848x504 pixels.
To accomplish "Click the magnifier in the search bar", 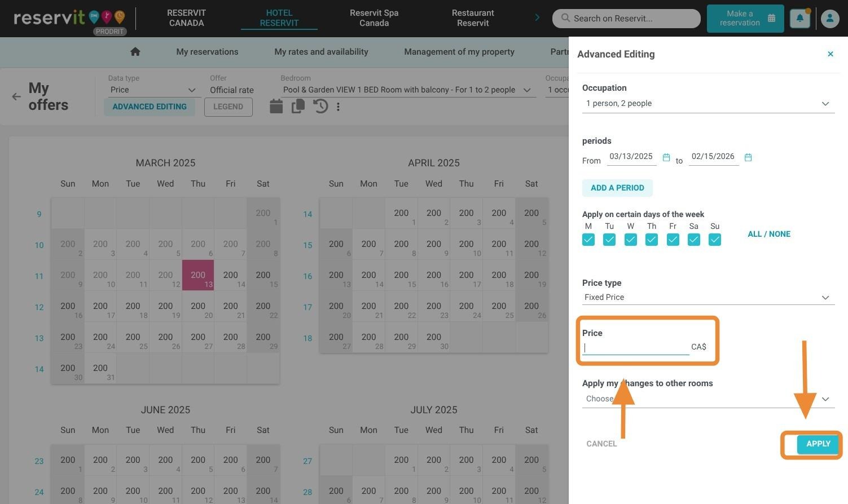I will click(x=565, y=18).
